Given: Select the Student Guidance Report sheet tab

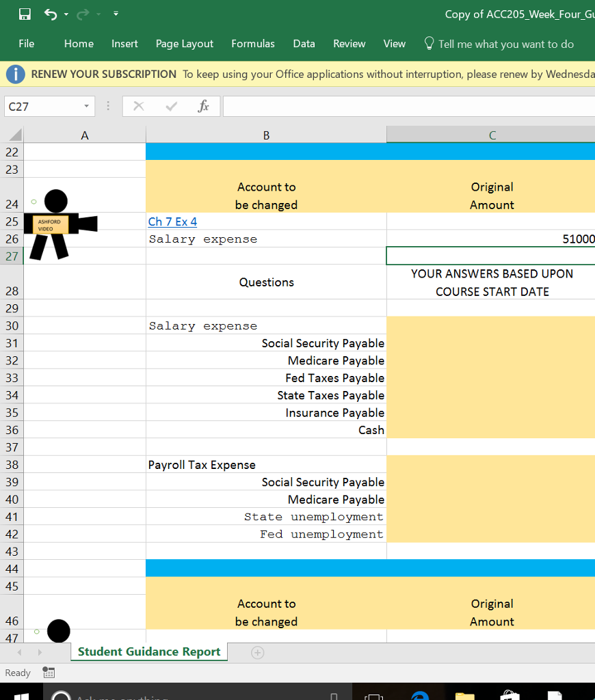Looking at the screenshot, I should click(148, 652).
